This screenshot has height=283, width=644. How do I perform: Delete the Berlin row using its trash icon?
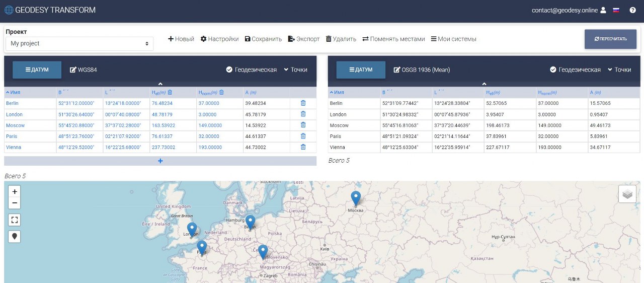[x=303, y=103]
